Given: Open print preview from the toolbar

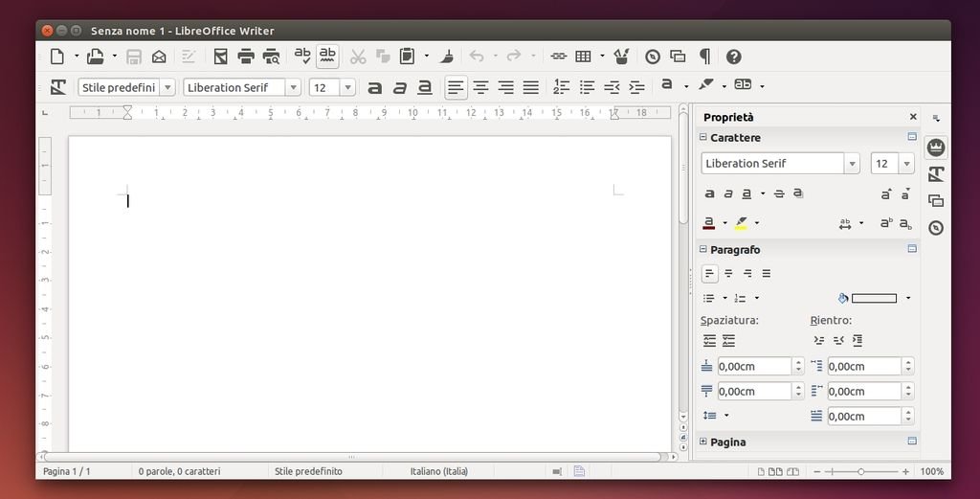Looking at the screenshot, I should click(x=272, y=57).
